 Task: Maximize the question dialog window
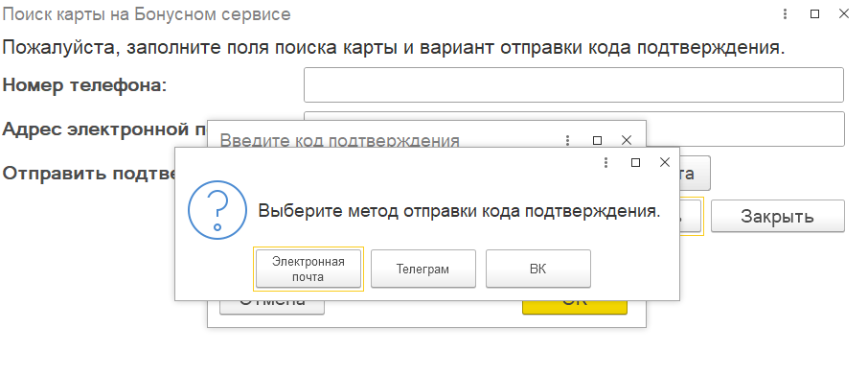(x=635, y=162)
